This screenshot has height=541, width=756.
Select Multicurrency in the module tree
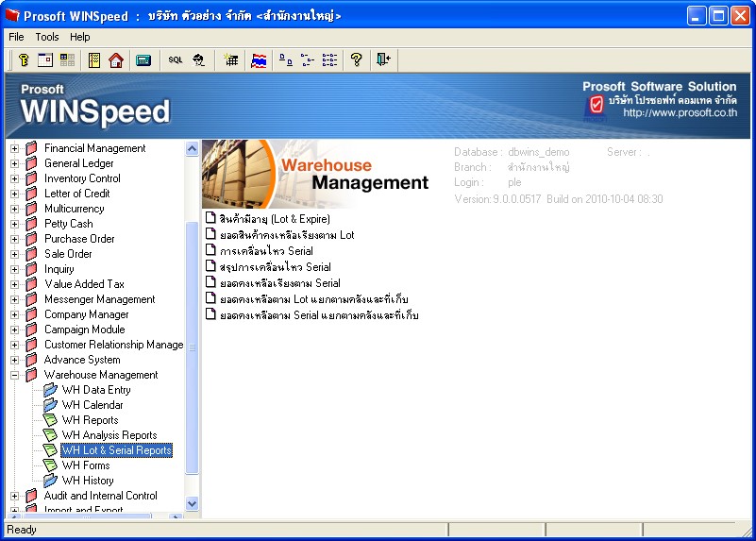pos(75,209)
